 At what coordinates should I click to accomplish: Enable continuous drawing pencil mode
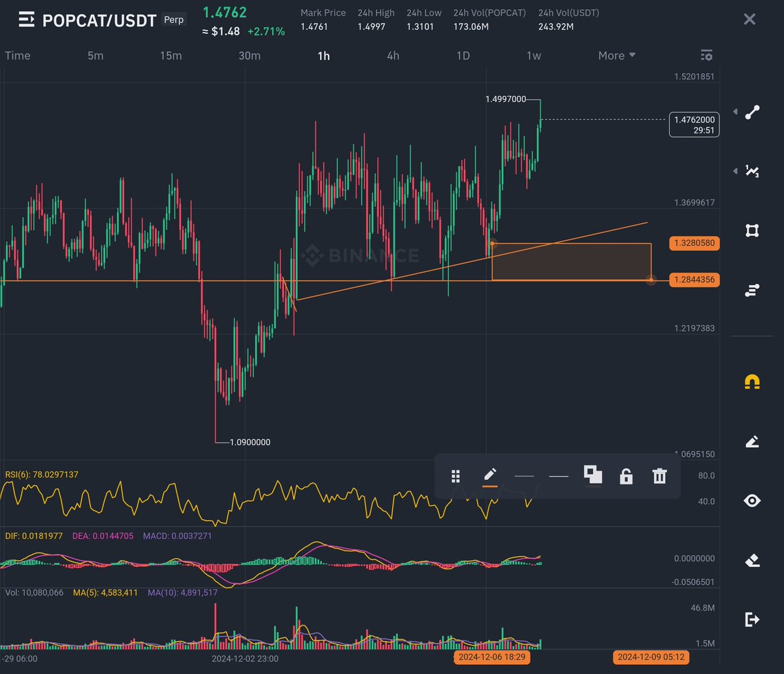pyautogui.click(x=752, y=441)
